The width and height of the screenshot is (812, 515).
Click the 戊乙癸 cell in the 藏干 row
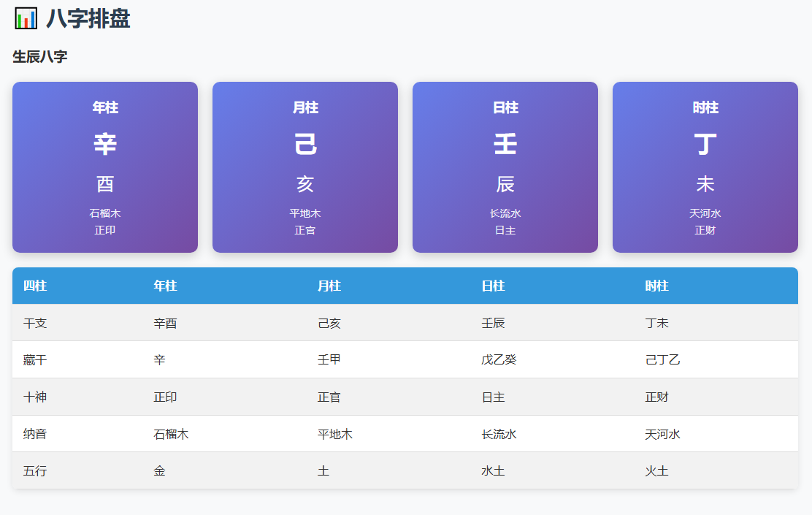pos(499,360)
